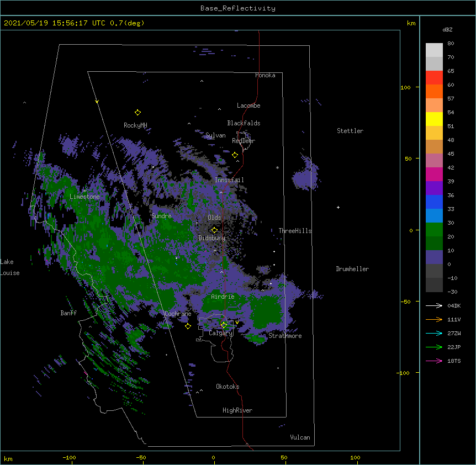Click the Olds label
This screenshot has width=476, height=465.
pos(214,218)
